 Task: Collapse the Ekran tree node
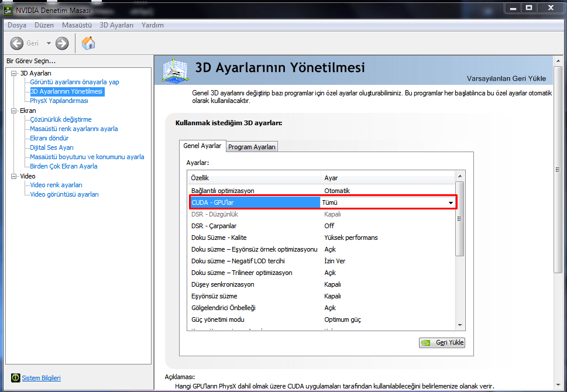13,111
